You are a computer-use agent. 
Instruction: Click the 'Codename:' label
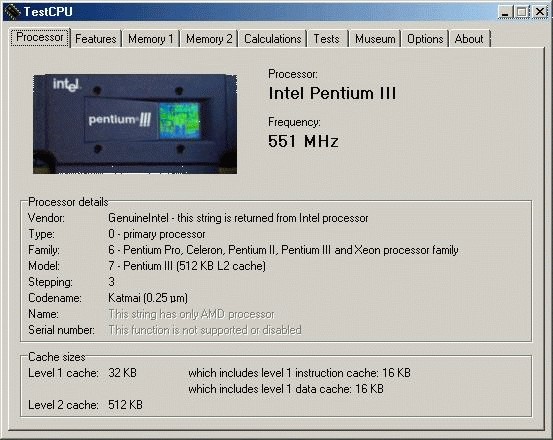55,298
